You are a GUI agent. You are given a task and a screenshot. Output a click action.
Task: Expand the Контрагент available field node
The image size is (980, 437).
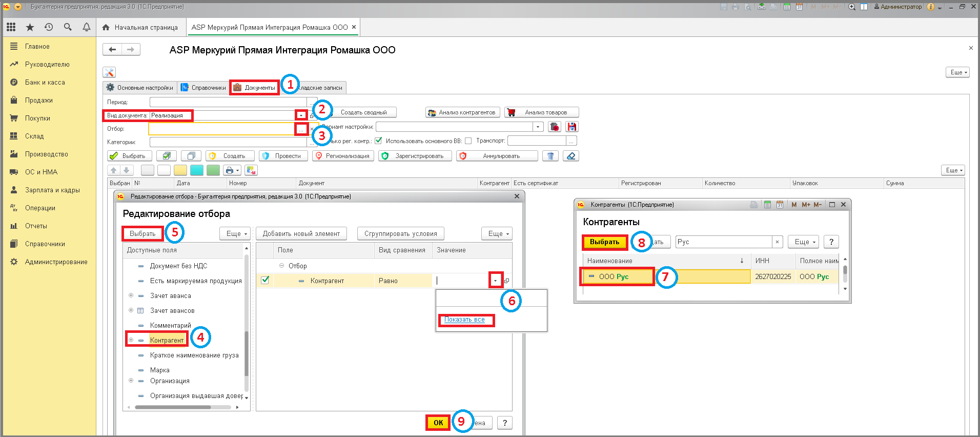tap(131, 340)
